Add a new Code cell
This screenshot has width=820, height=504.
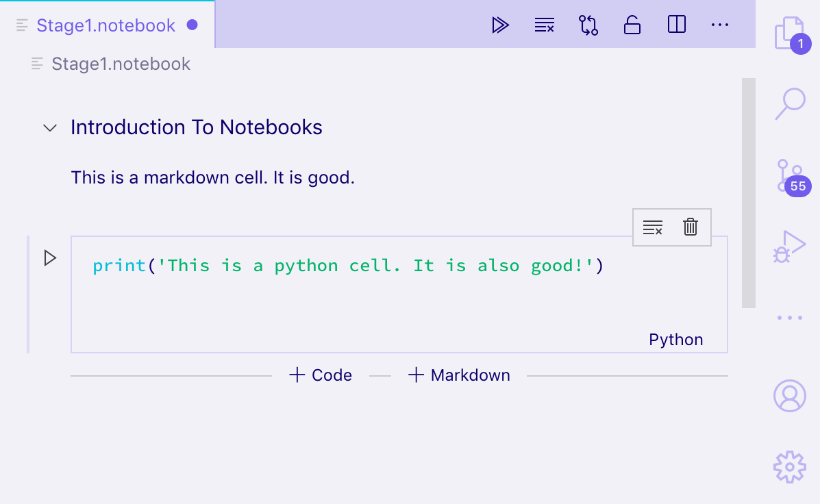[319, 375]
